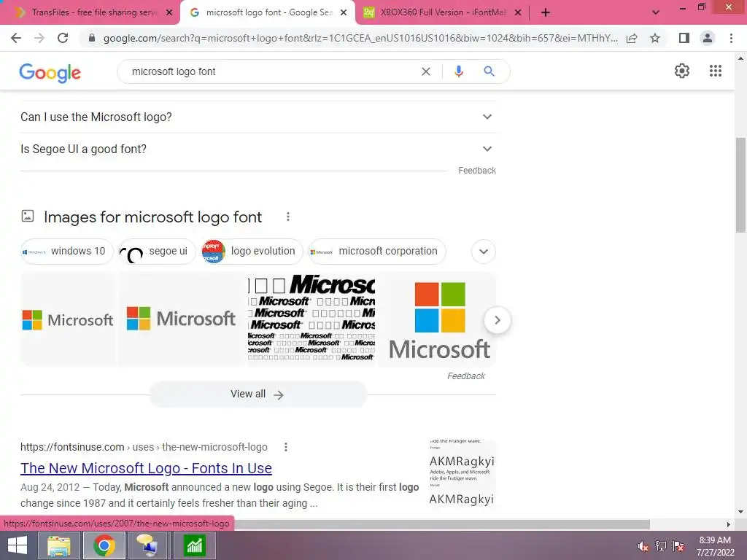The image size is (747, 560).
Task: Open the taskbar network computers app
Action: point(149,545)
